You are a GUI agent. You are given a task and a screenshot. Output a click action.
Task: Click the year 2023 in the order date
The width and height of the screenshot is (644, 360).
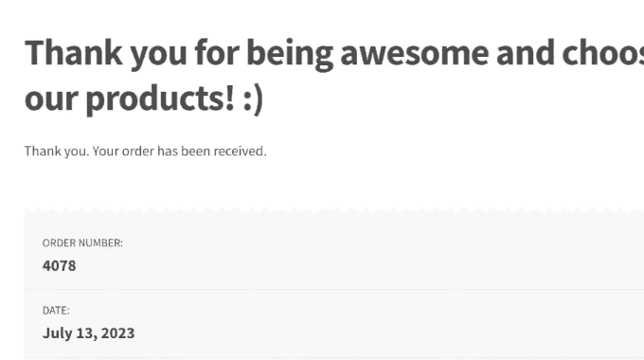click(117, 333)
